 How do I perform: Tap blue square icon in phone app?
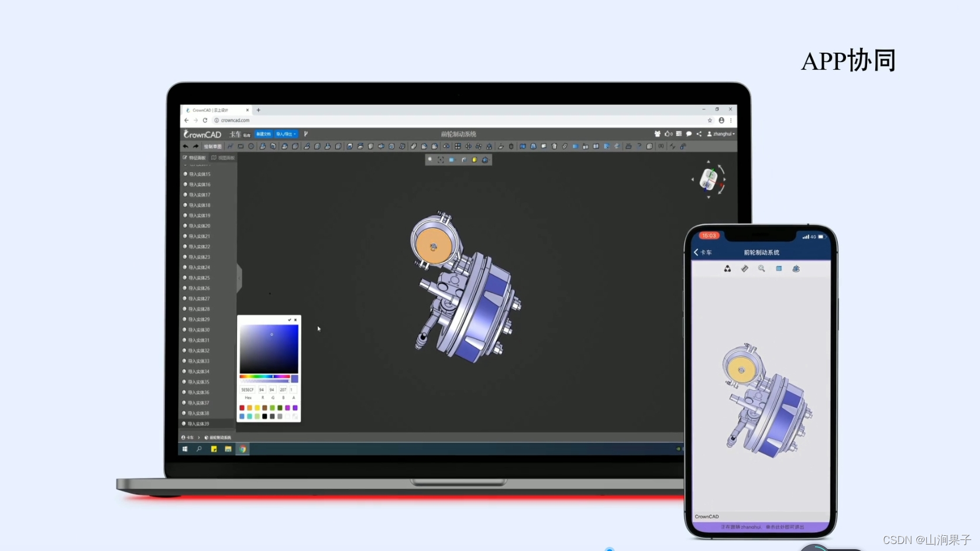779,269
